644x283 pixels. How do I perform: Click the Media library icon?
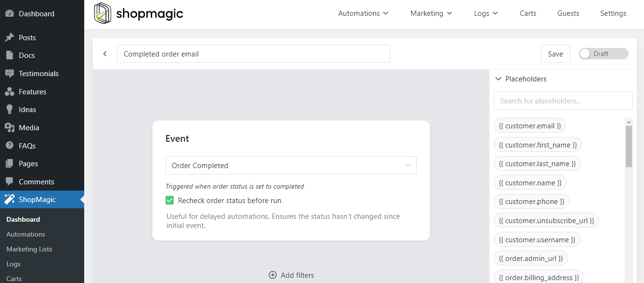(9, 128)
